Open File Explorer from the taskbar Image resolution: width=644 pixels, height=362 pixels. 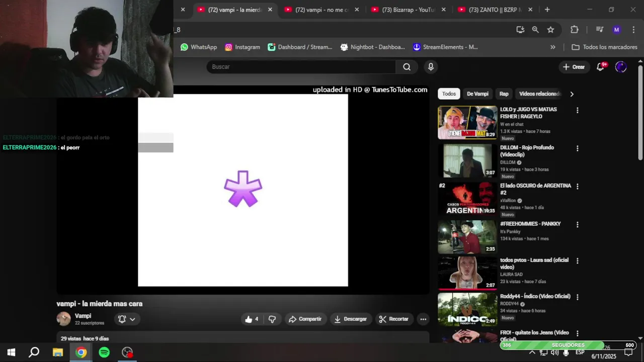click(58, 352)
